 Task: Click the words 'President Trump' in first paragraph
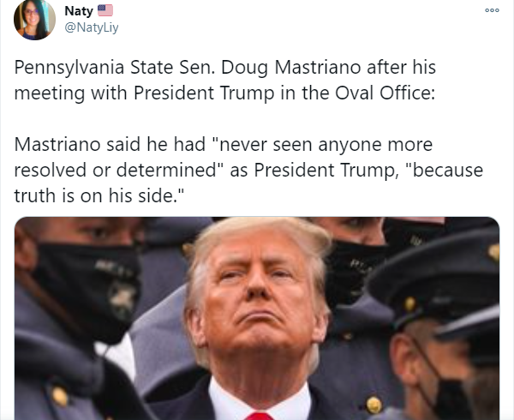point(204,93)
